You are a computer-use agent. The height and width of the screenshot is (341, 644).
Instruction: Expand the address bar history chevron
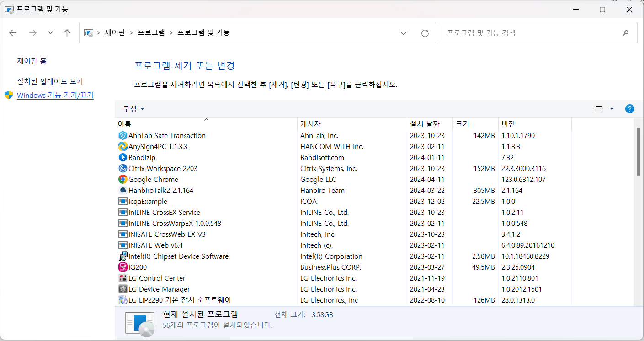coord(404,32)
